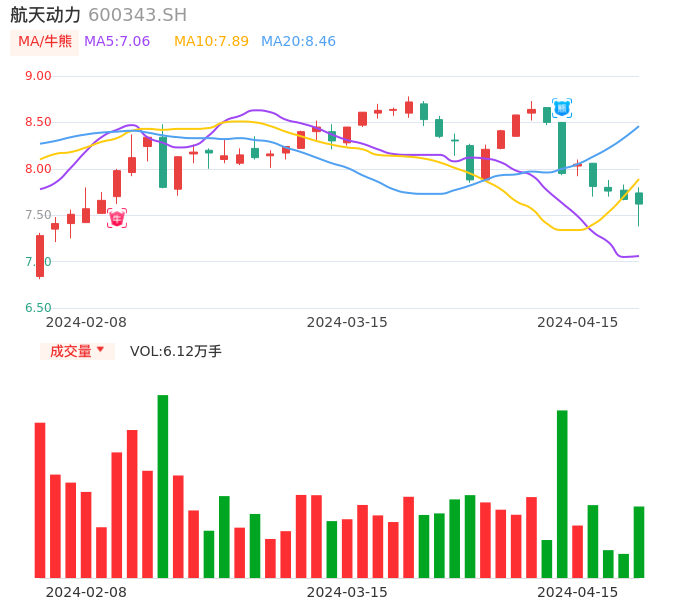Click the last green candlestick on the price chart
The image size is (686, 606).
(x=639, y=198)
